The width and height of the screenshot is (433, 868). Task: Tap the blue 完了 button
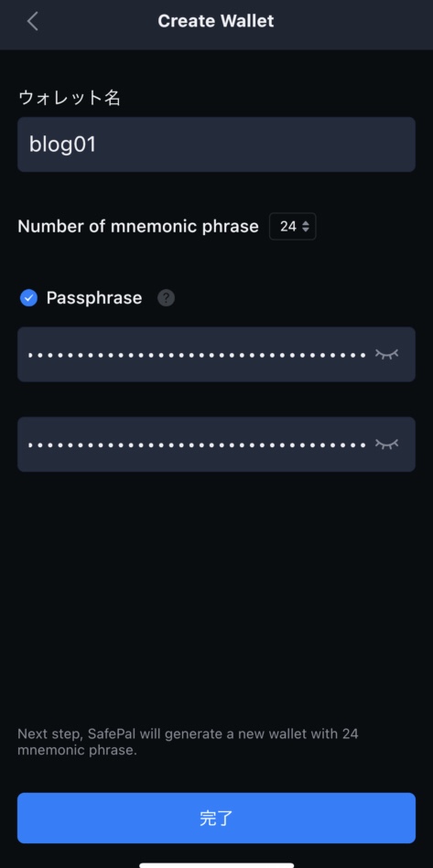coord(216,819)
